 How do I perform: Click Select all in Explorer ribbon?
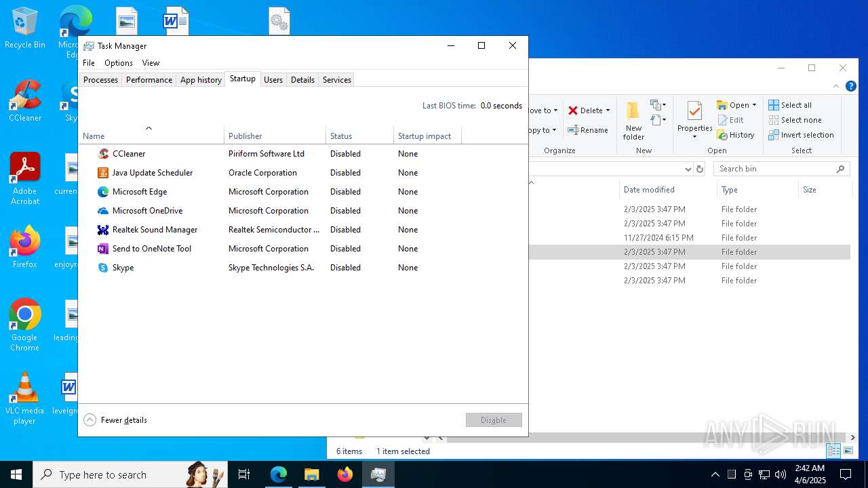[x=790, y=105]
